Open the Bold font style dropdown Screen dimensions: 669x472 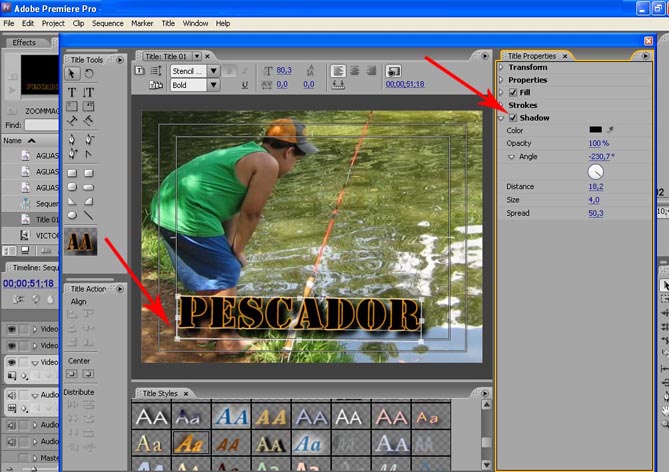pyautogui.click(x=214, y=86)
